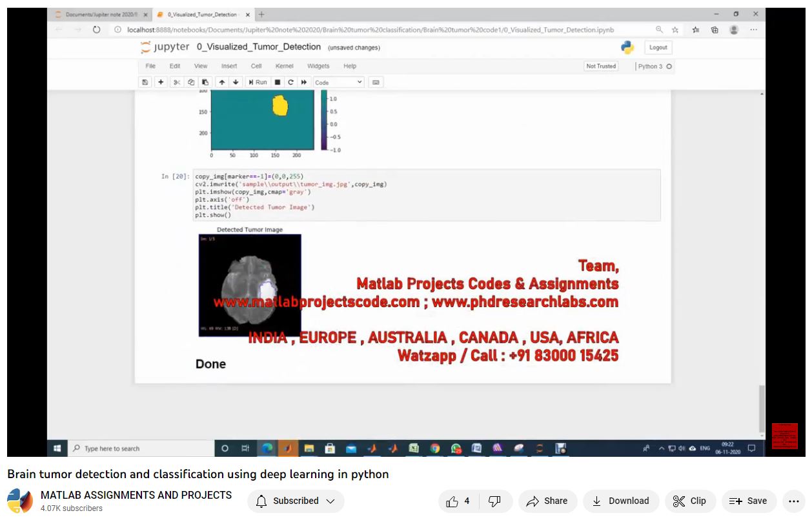This screenshot has height=522, width=812.
Task: Cut selected cell using scissors icon
Action: click(x=176, y=83)
